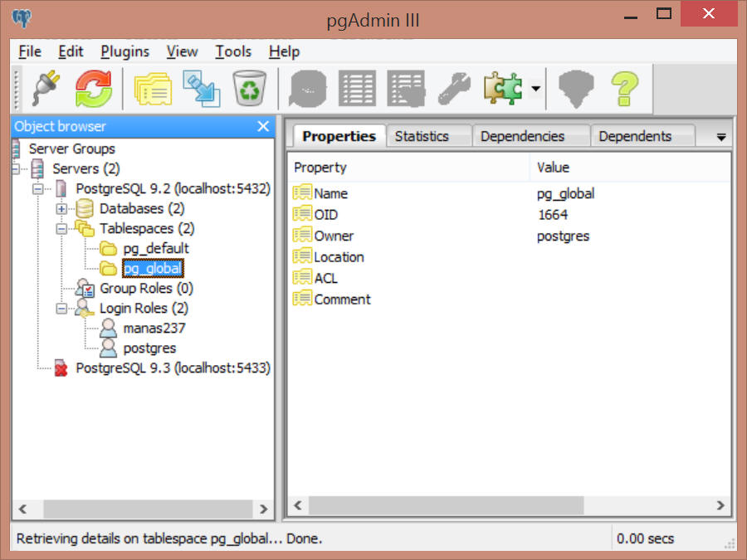
Task: Click the disconnected PostgreSQL 9.3 server icon
Action: pyautogui.click(x=61, y=368)
